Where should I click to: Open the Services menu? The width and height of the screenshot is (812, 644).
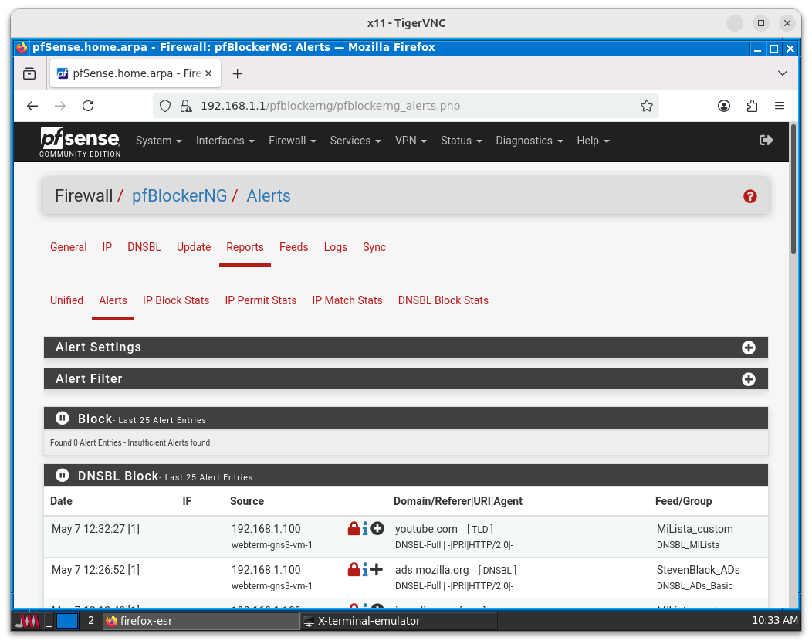click(x=355, y=141)
